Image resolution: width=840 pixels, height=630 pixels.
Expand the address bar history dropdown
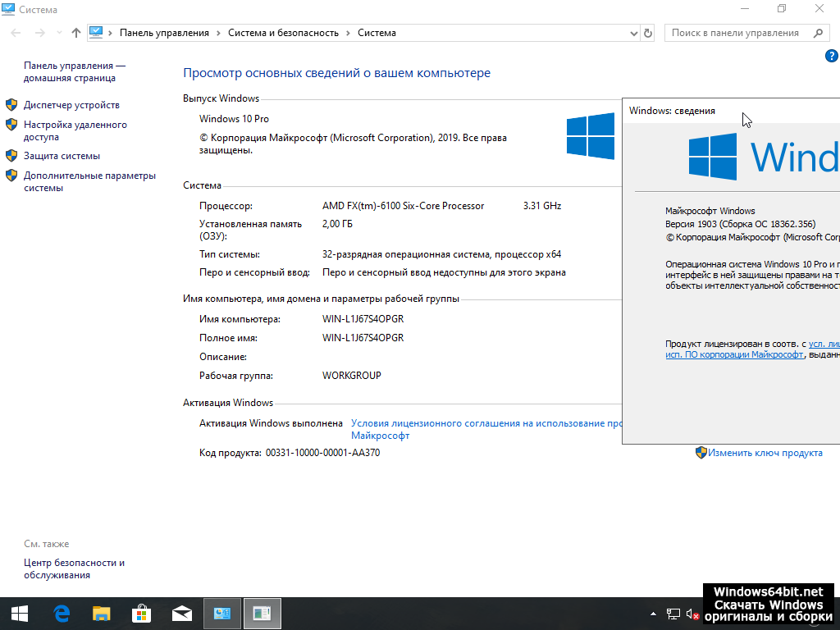[633, 33]
